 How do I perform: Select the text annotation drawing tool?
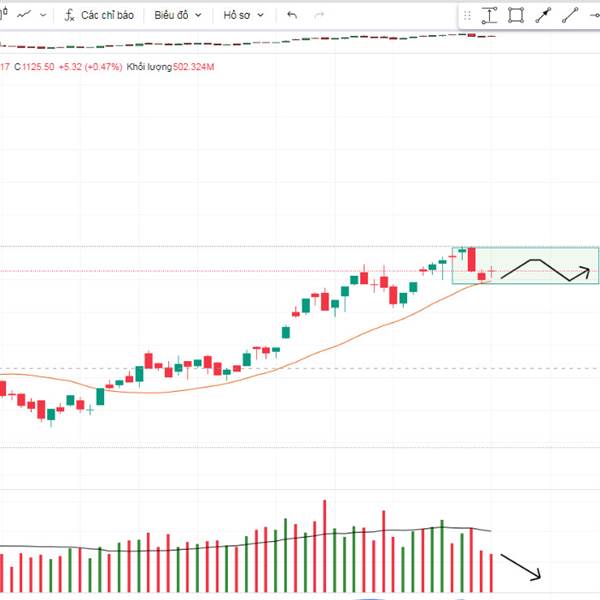click(489, 15)
